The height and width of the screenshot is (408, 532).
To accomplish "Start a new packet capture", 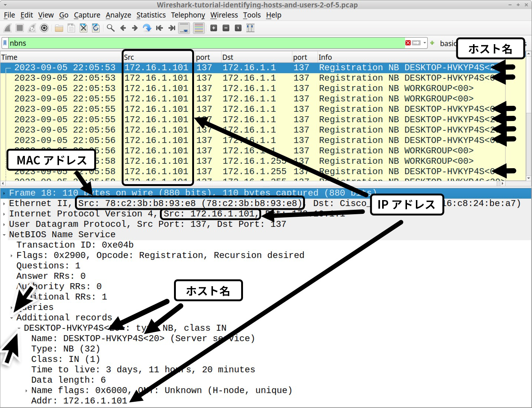I will [7, 28].
